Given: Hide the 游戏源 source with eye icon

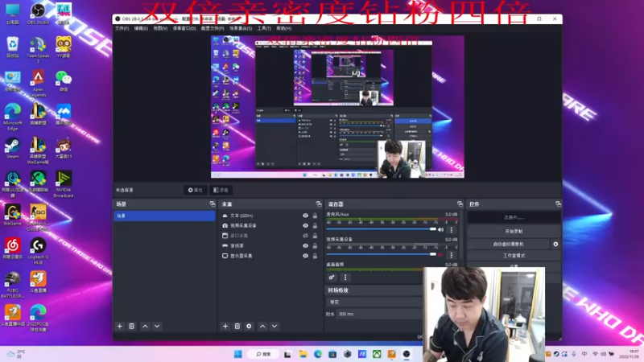Looking at the screenshot, I should pos(305,246).
